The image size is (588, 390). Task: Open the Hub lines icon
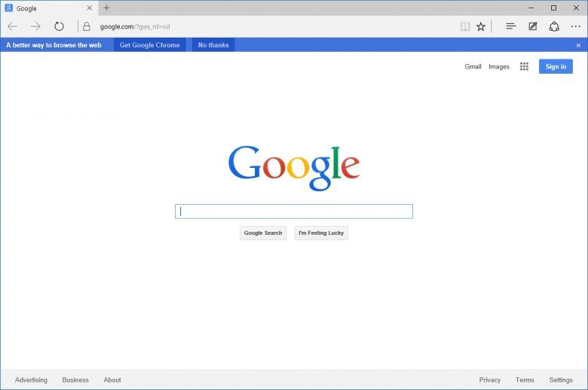(511, 26)
